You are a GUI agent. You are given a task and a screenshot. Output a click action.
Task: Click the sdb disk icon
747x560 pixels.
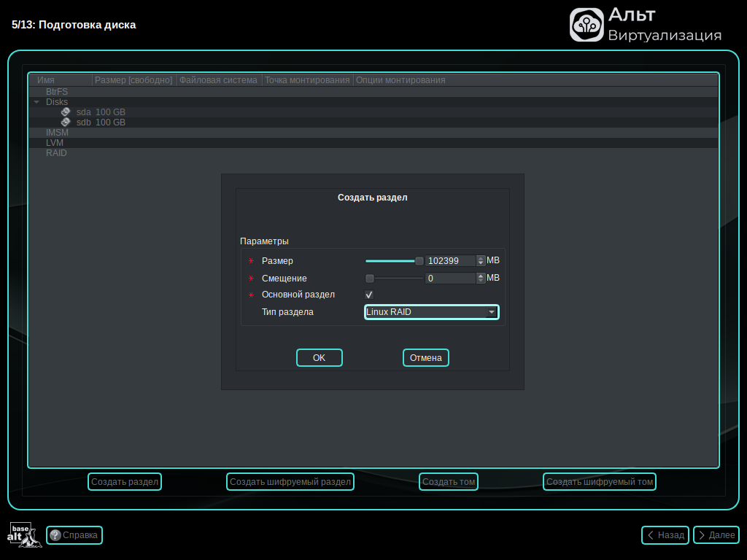[66, 122]
